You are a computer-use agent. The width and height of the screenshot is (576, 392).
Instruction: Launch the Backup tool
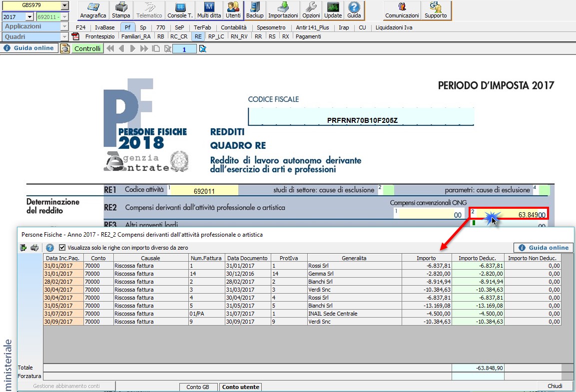pos(255,10)
